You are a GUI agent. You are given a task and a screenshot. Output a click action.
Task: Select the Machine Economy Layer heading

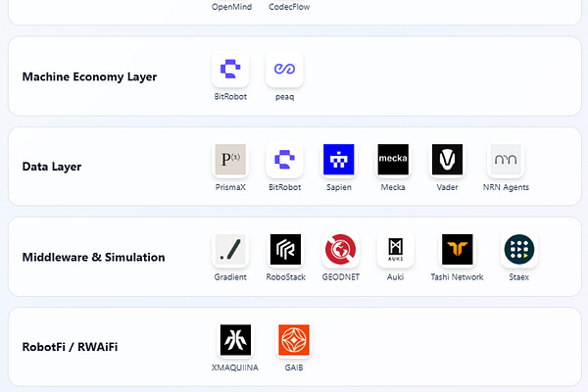click(x=89, y=76)
